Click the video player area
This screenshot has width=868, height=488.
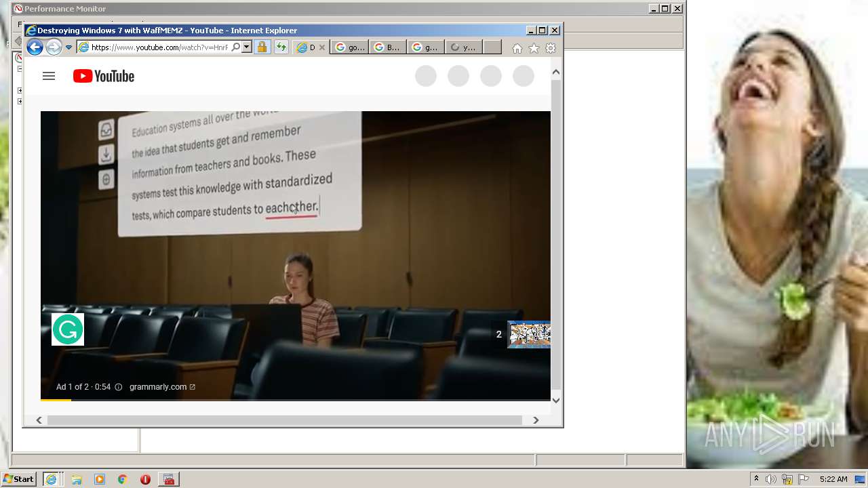point(296,256)
